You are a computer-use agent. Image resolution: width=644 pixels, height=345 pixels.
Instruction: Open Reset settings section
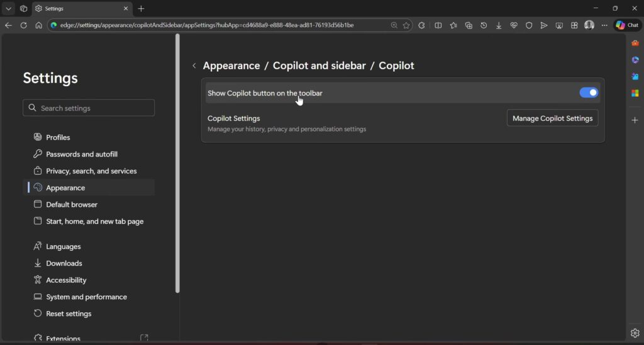(x=89, y=314)
